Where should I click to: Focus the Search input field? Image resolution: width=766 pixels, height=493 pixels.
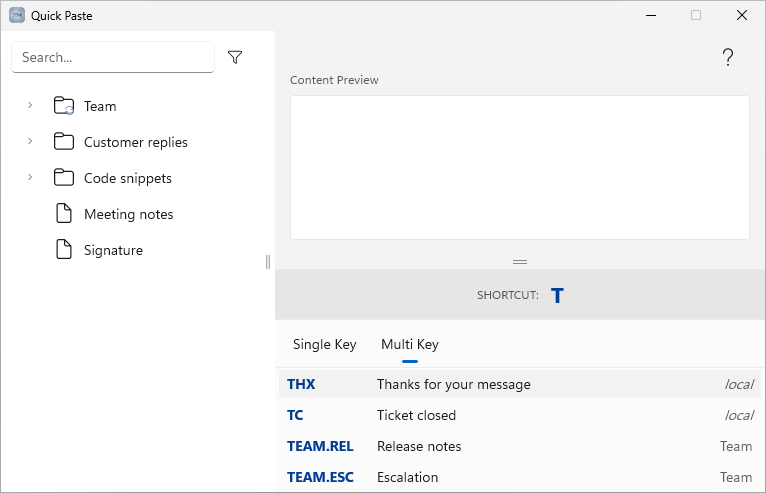tap(113, 57)
